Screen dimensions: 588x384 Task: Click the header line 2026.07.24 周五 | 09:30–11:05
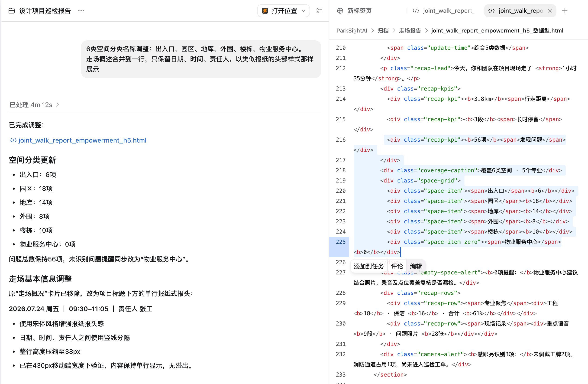tap(81, 309)
